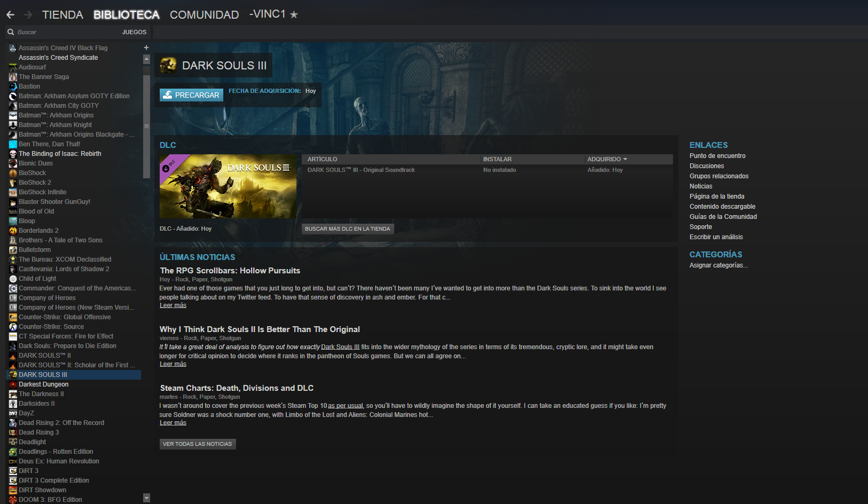
Task: Open the Página de la tienda link
Action: tap(717, 196)
